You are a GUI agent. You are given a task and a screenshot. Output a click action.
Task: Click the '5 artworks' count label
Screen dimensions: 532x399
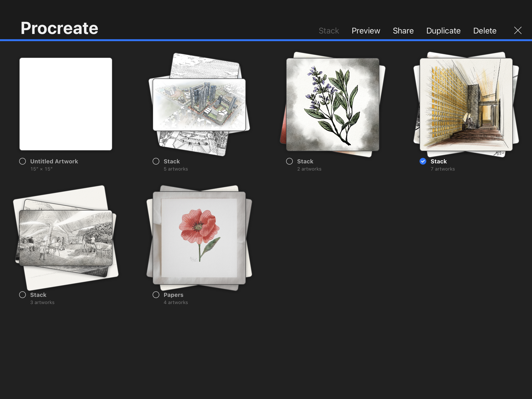pos(176,169)
